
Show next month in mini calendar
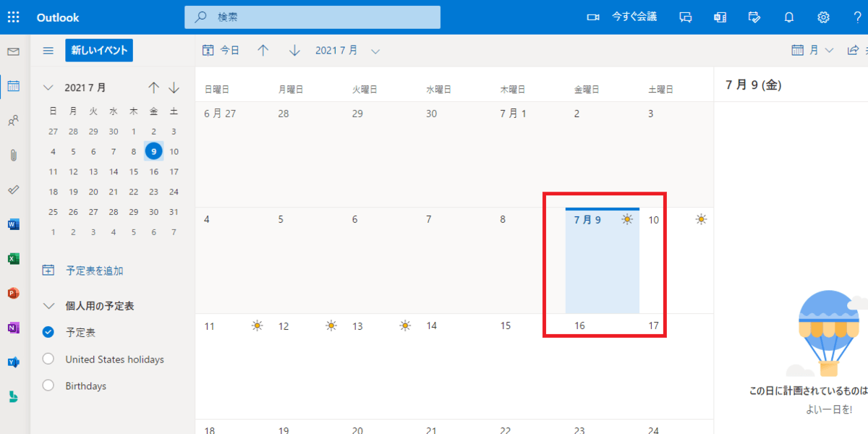click(x=174, y=88)
